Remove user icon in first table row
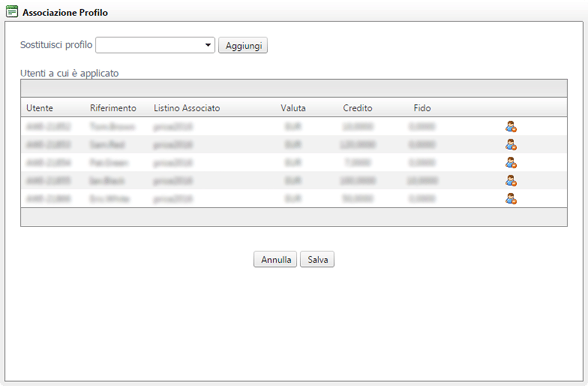The height and width of the screenshot is (386, 588). (x=511, y=127)
